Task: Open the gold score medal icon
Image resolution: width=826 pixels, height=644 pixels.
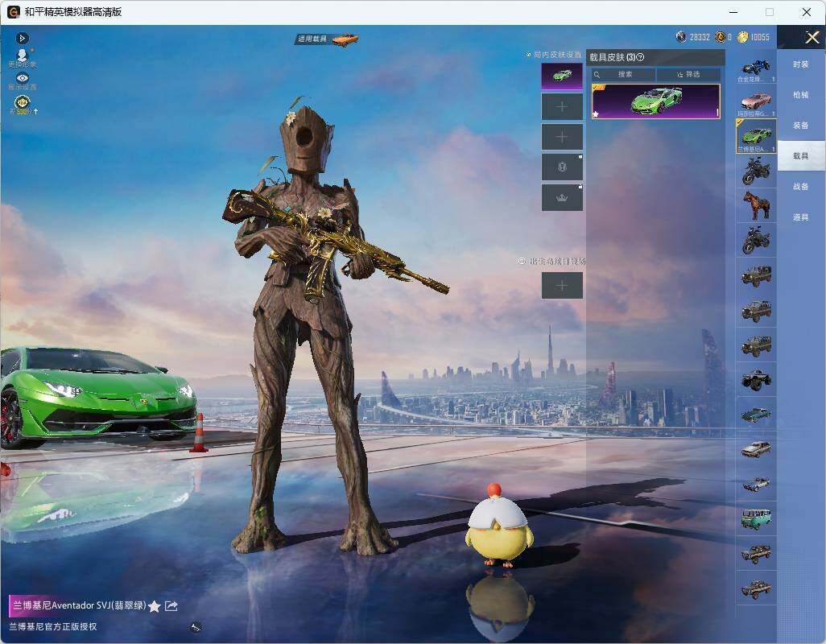Action: pyautogui.click(x=23, y=105)
